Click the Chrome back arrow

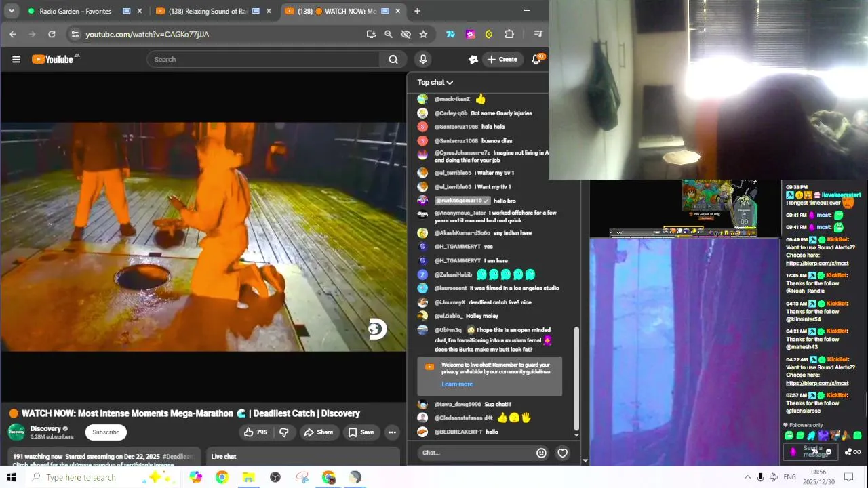tap(13, 34)
